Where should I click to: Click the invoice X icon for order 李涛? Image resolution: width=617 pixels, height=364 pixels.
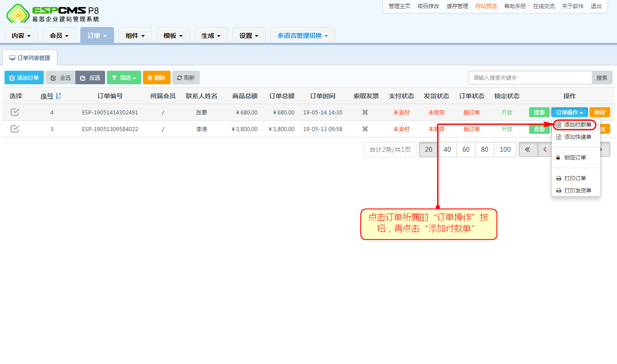365,129
